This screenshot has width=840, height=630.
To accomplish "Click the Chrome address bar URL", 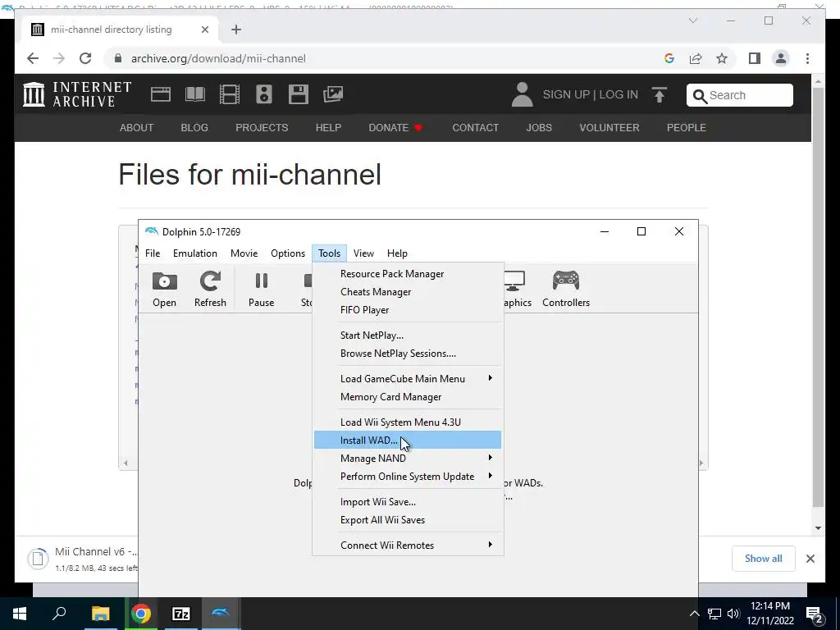I will coord(218,58).
